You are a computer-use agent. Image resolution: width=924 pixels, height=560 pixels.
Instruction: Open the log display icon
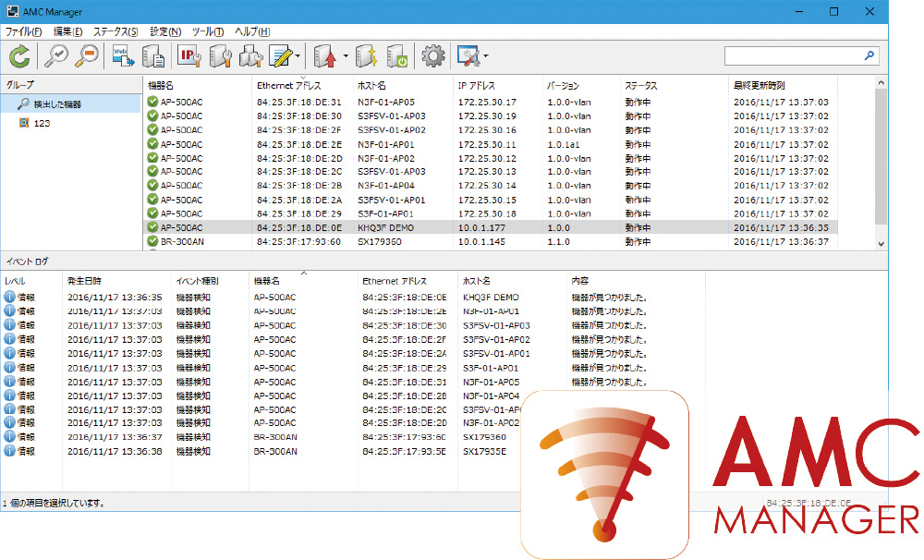point(153,55)
